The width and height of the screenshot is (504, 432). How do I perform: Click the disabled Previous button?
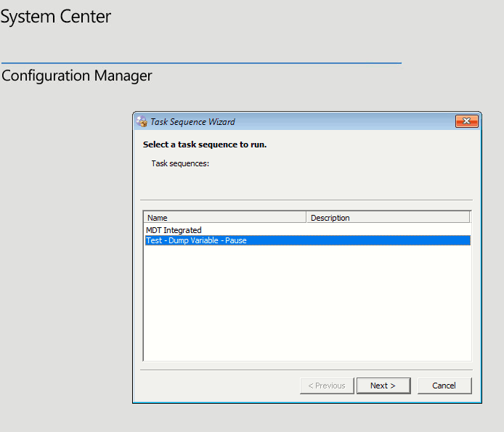coord(327,386)
